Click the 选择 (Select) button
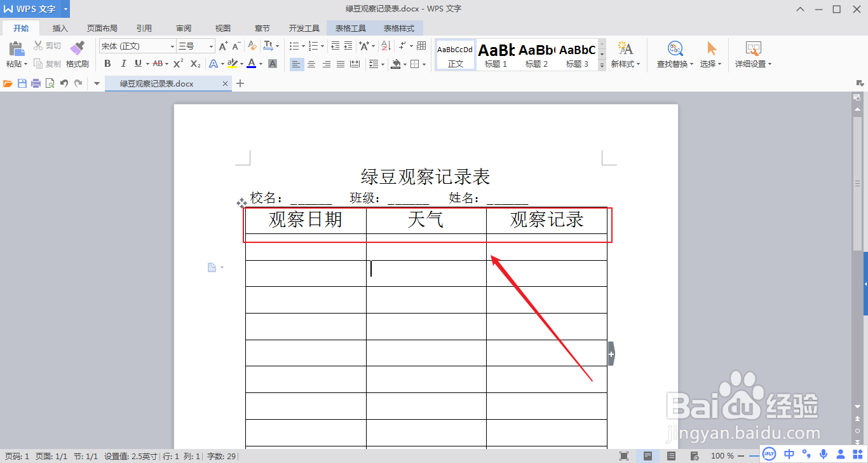Image resolution: width=868 pixels, height=463 pixels. point(710,55)
